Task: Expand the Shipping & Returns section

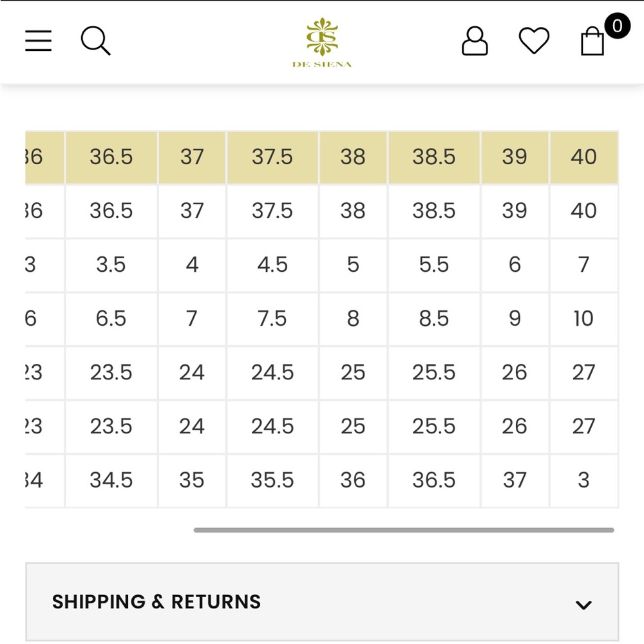Action: point(322,601)
